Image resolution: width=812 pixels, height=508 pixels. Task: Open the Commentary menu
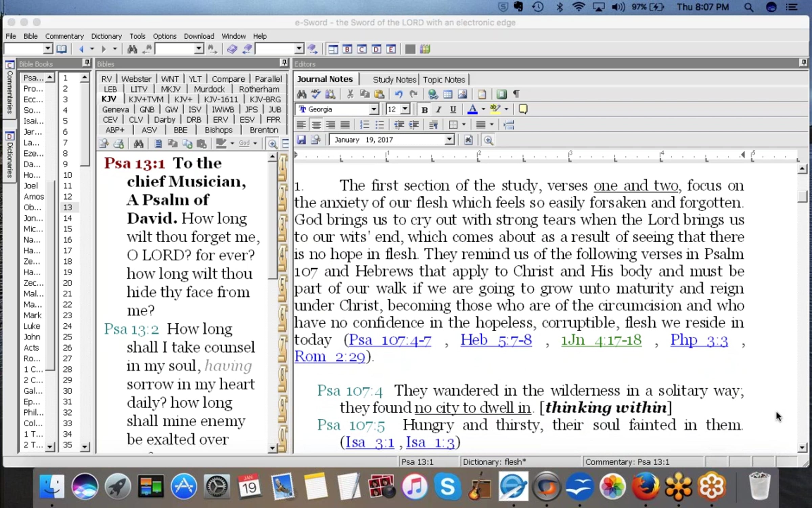pyautogui.click(x=64, y=36)
